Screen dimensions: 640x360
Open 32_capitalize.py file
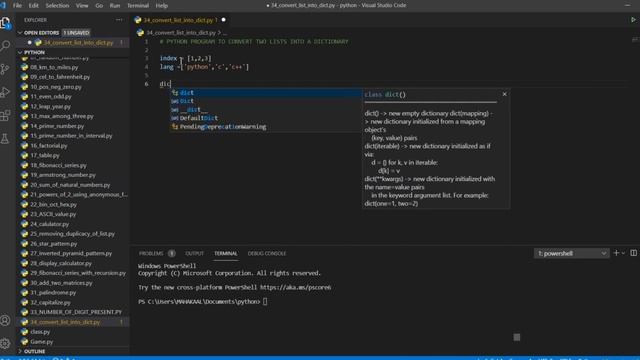(50, 302)
